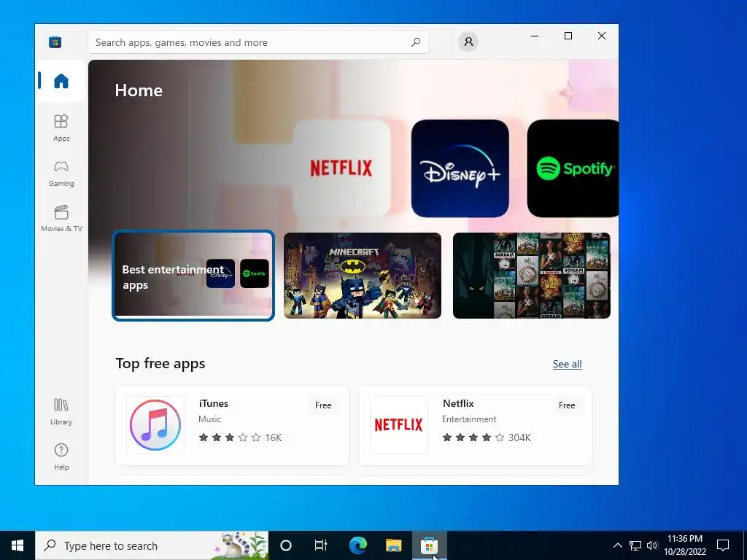Open Task View on the taskbar
This screenshot has width=747, height=560.
[321, 545]
